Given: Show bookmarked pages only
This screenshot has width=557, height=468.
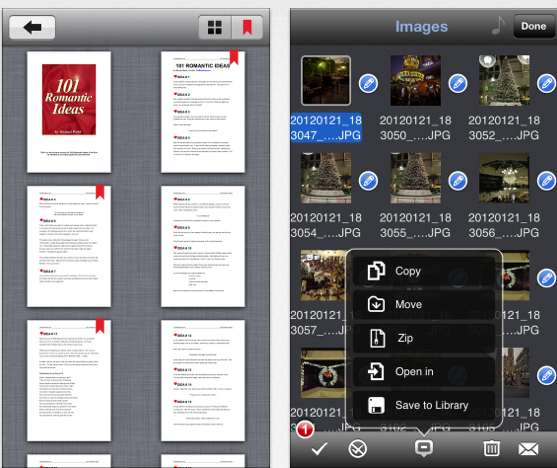Looking at the screenshot, I should (247, 27).
